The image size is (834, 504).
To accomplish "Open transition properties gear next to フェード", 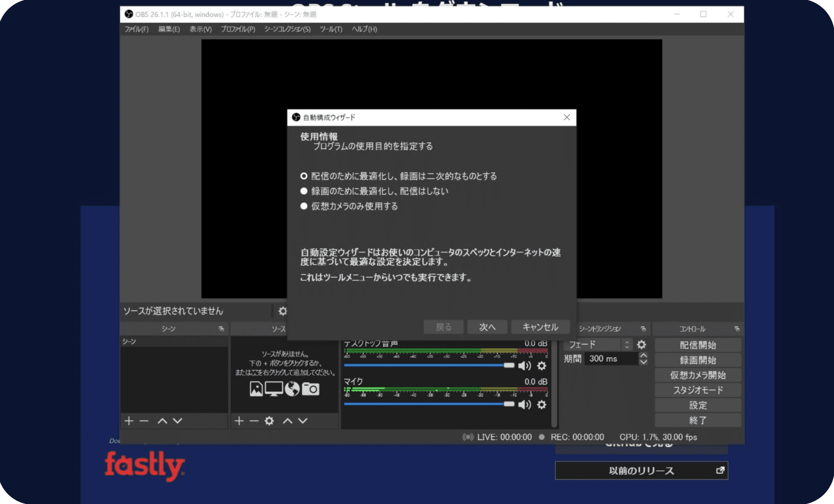I will (x=642, y=345).
